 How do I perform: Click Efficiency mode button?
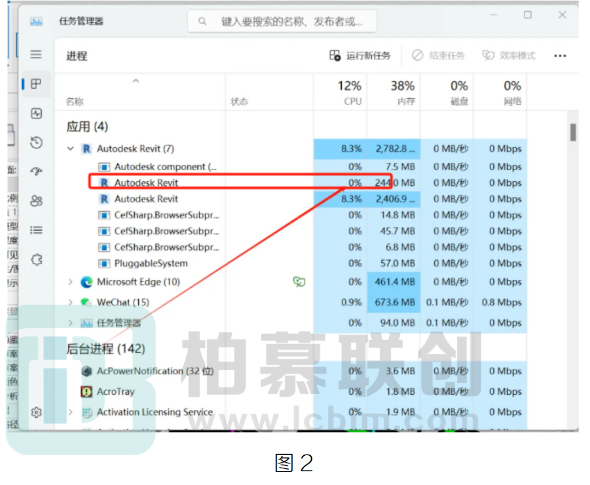pos(509,56)
